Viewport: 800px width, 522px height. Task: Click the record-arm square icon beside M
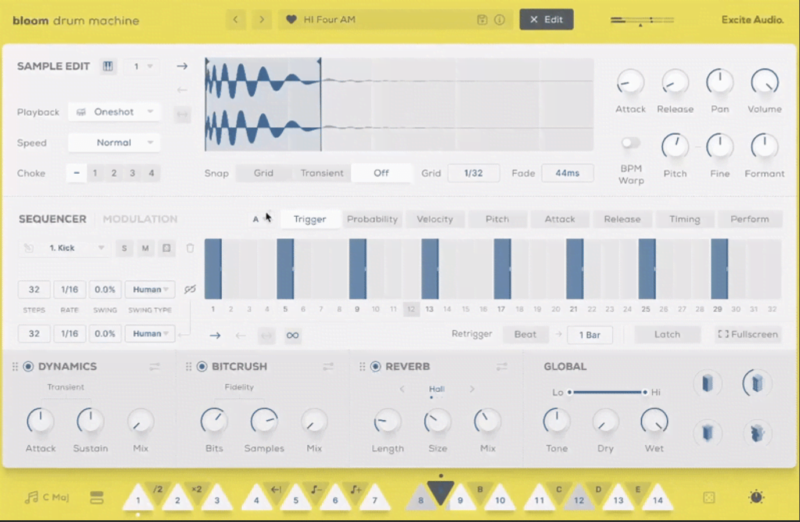(166, 248)
